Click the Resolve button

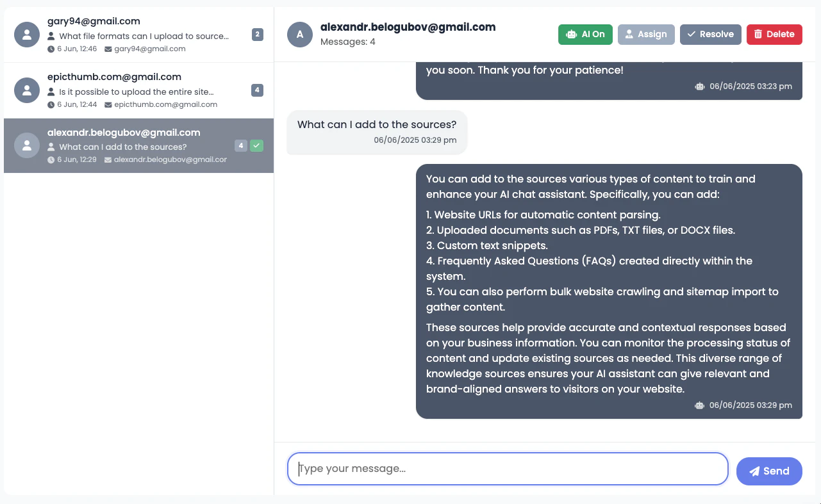[x=710, y=34]
